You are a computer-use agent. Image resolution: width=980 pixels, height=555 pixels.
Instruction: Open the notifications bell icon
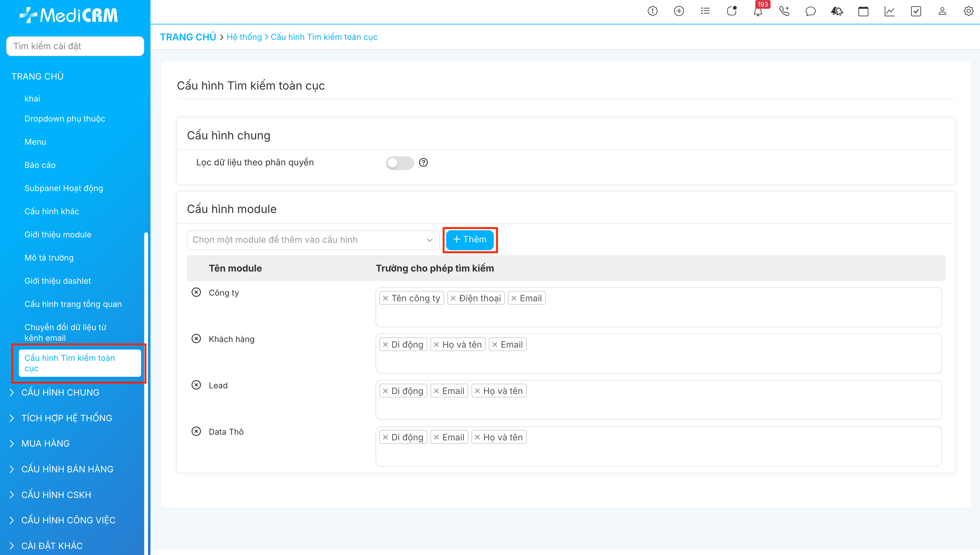pos(758,12)
